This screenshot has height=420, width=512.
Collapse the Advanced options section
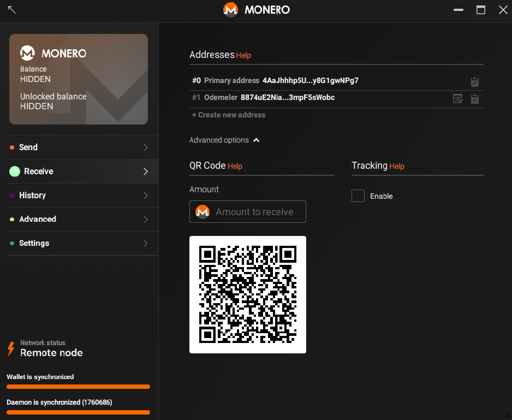pyautogui.click(x=224, y=140)
